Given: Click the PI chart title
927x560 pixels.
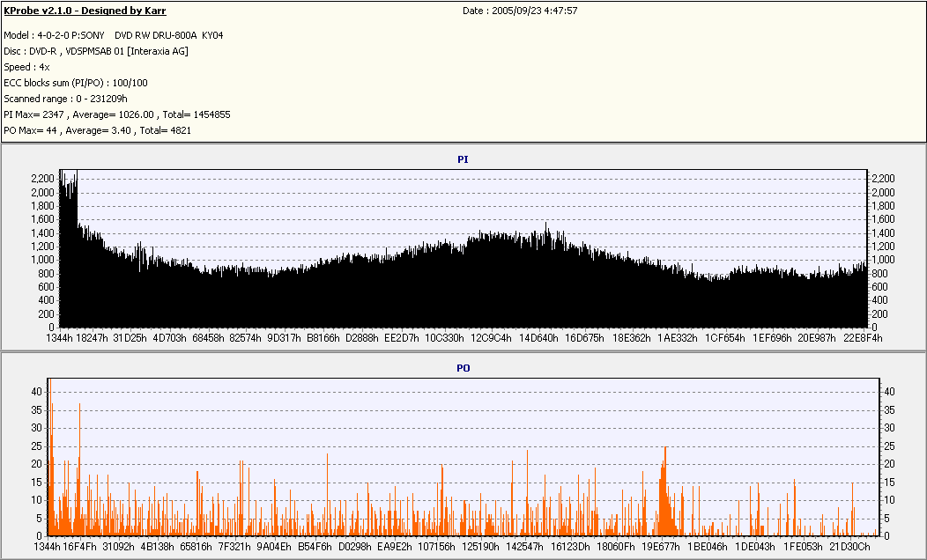Looking at the screenshot, I should 463,159.
